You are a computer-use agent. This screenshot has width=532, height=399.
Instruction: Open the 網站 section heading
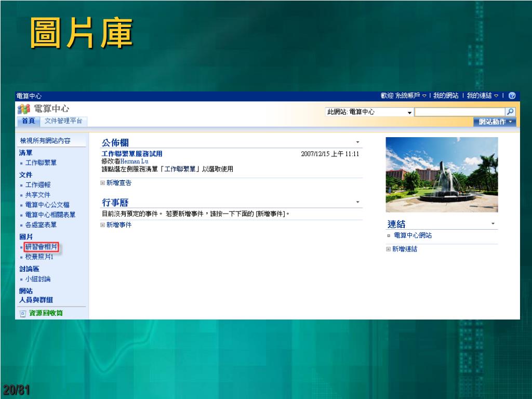pyautogui.click(x=26, y=291)
